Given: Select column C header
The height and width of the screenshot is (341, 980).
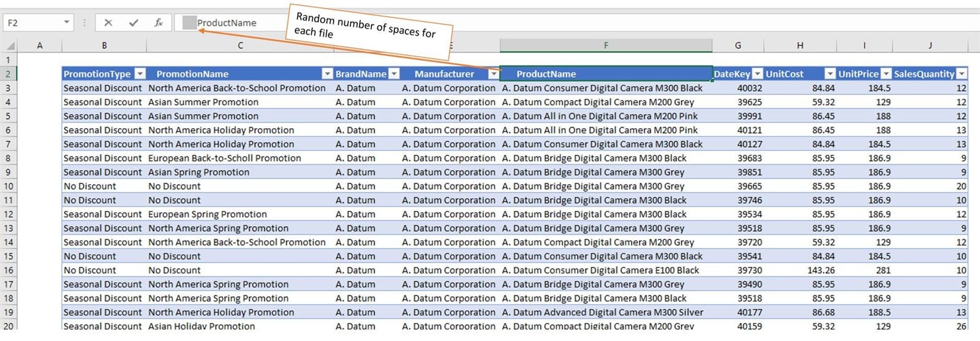Looking at the screenshot, I should pos(240,45).
